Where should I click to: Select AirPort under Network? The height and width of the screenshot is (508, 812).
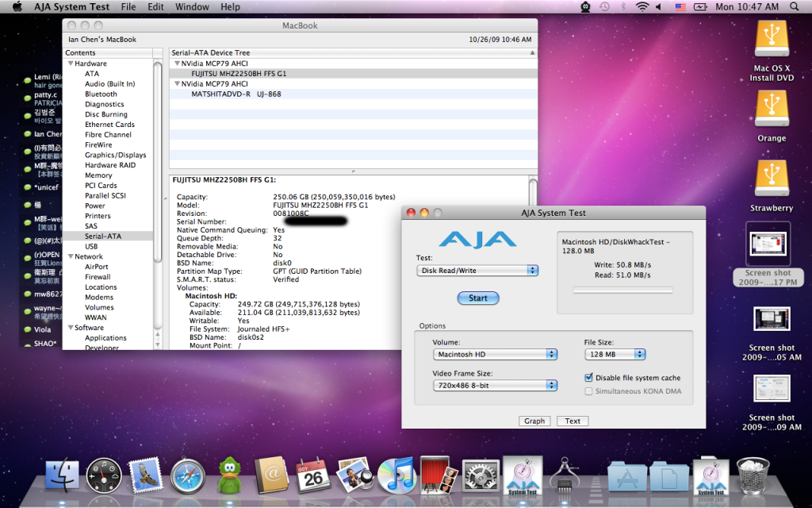click(96, 267)
